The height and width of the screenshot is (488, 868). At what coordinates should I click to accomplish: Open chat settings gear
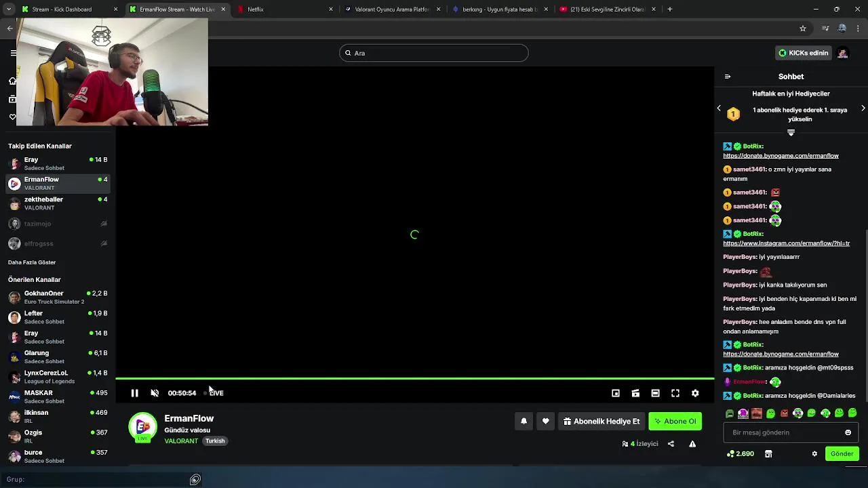(x=814, y=454)
